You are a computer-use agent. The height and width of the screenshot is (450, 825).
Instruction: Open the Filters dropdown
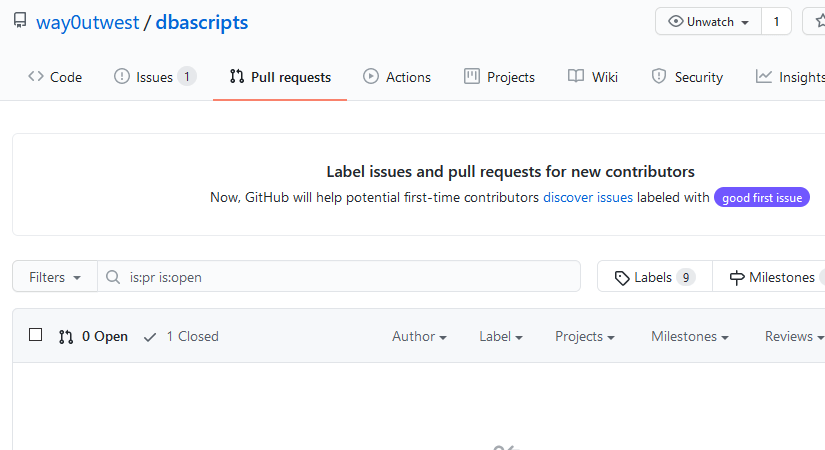click(55, 277)
